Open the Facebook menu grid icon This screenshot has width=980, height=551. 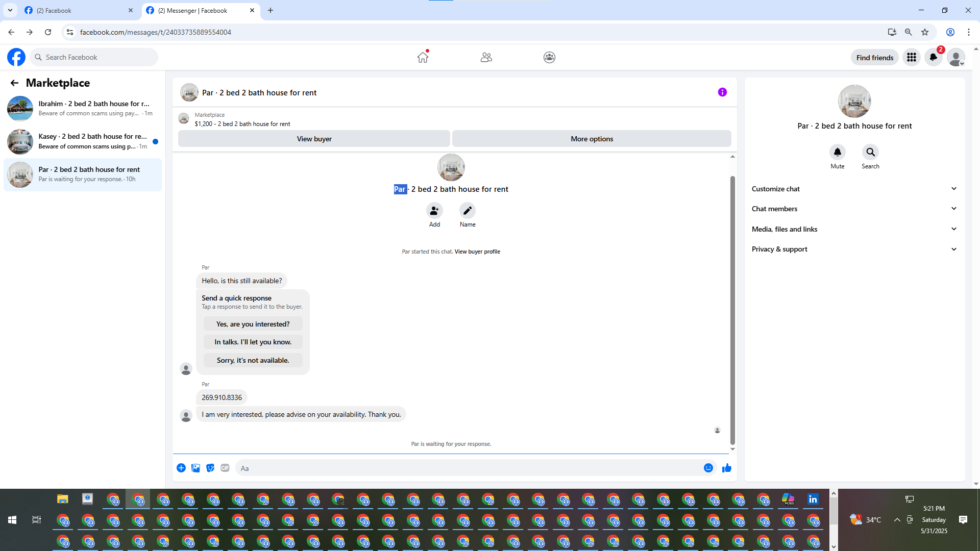click(x=911, y=57)
